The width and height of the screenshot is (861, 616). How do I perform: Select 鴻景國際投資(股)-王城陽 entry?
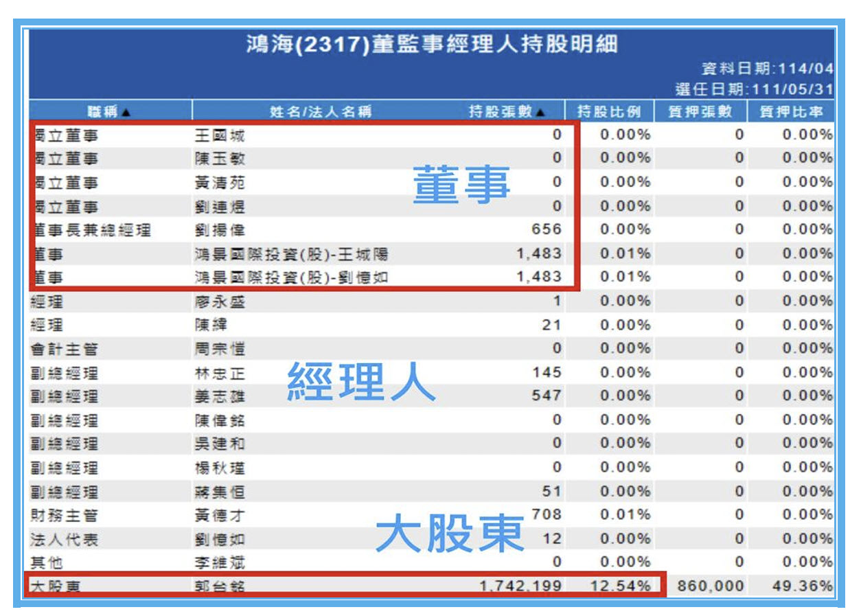coord(292,254)
